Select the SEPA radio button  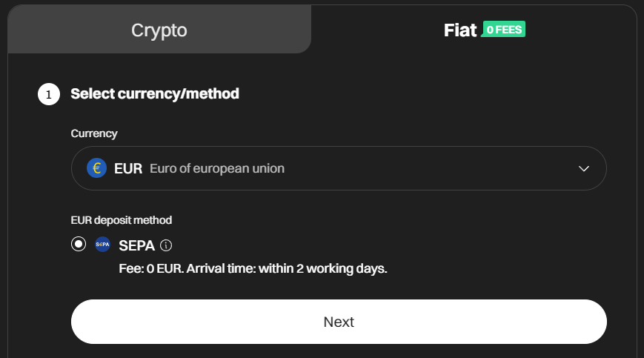coord(79,244)
